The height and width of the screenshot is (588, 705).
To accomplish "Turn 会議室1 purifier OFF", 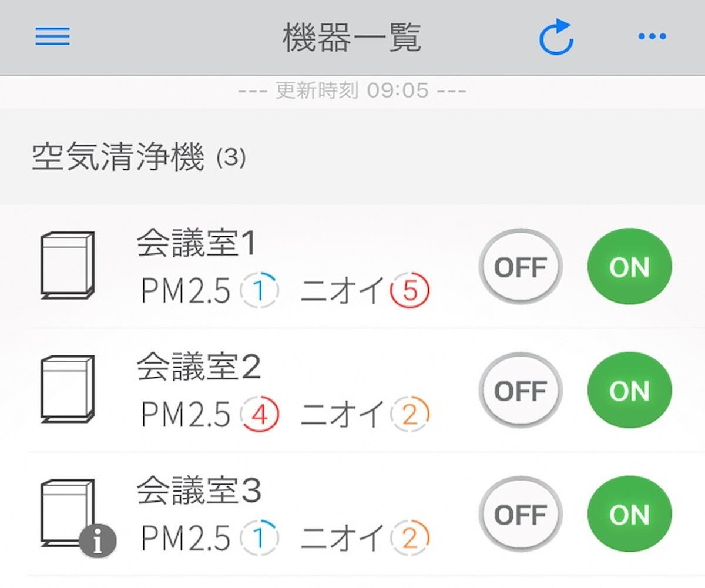I will [521, 267].
